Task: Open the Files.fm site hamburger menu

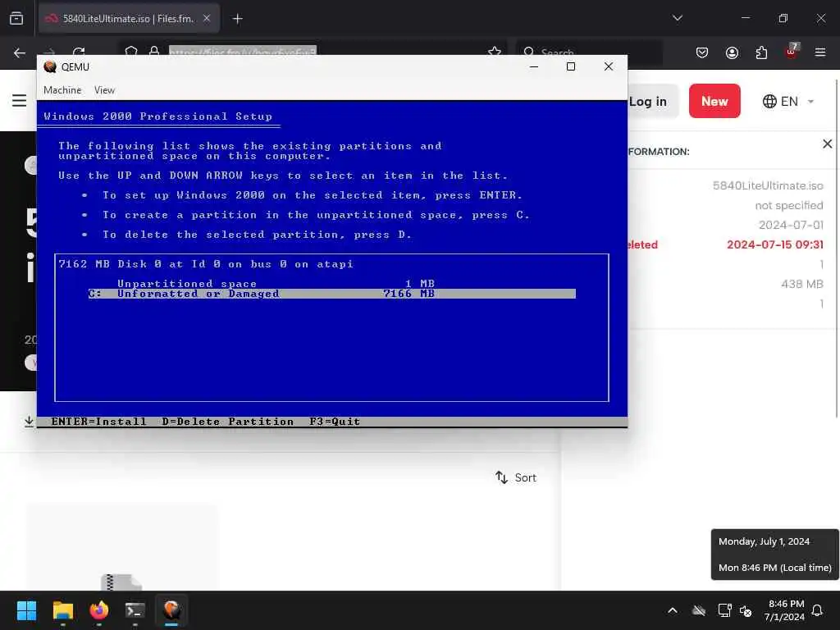Action: (20, 101)
